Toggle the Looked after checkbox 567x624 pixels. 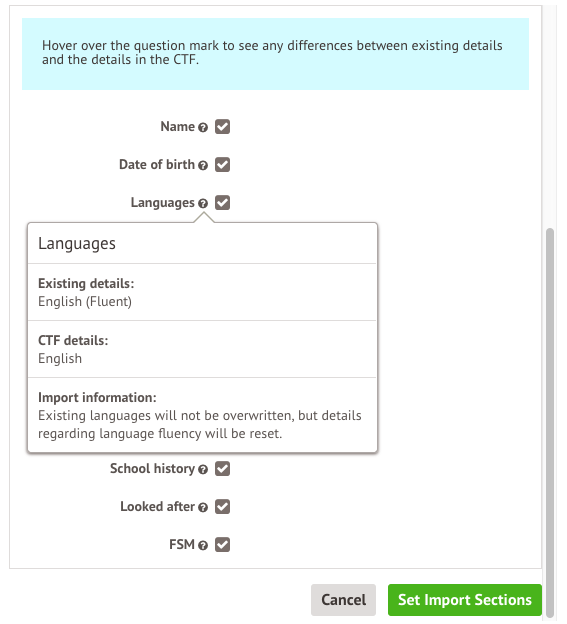pyautogui.click(x=222, y=507)
